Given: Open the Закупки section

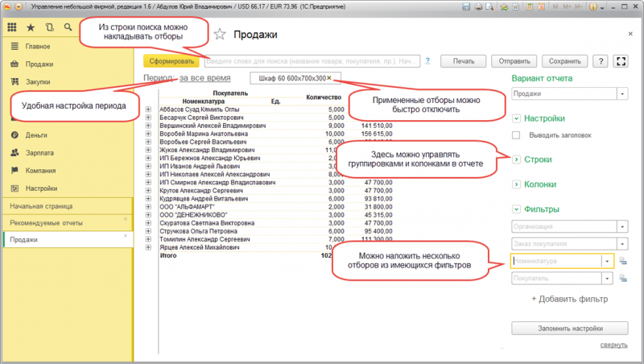Looking at the screenshot, I should pos(38,82).
